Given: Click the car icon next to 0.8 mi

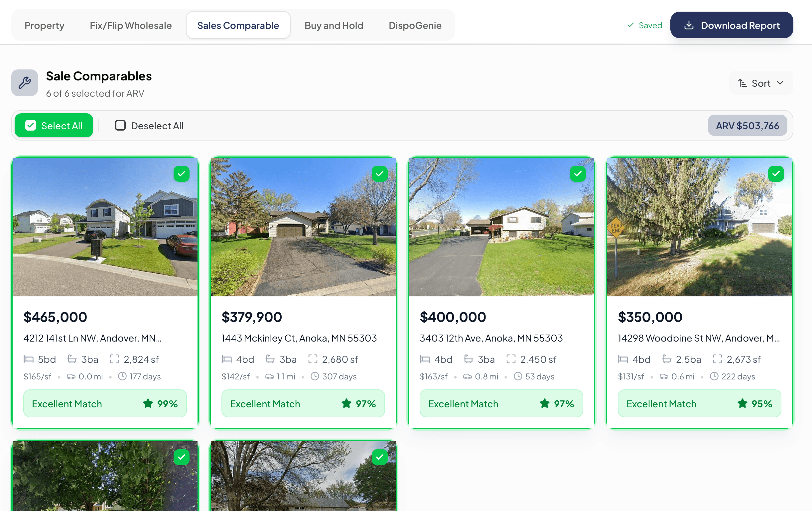Looking at the screenshot, I should pyautogui.click(x=468, y=376).
